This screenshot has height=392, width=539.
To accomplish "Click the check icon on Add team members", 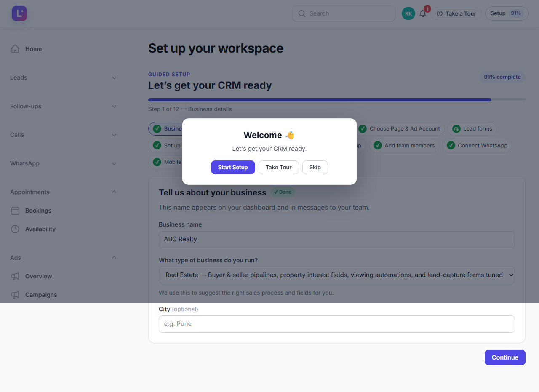I will click(377, 146).
